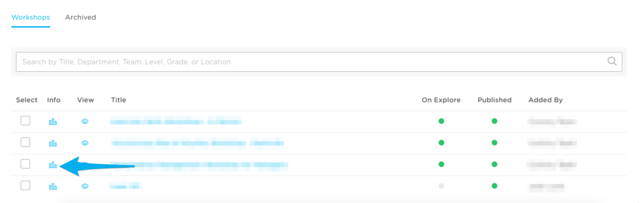Click the eye view icon in first row

85,121
